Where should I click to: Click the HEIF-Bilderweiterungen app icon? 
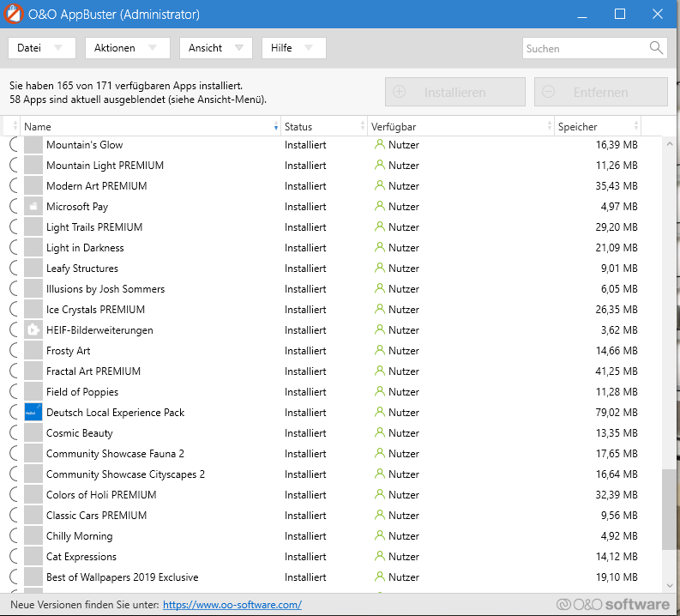(33, 330)
